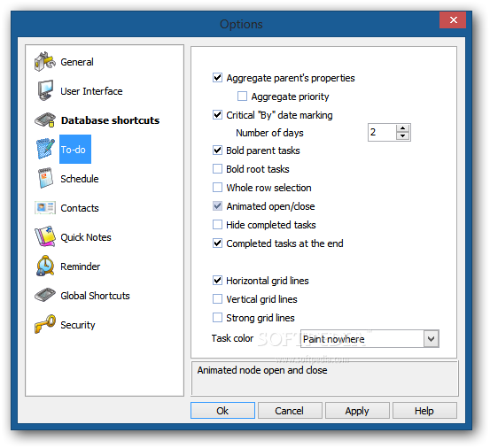Viewport: 490px width, 448px height.
Task: Toggle Critical "By" date marking
Action: [217, 114]
